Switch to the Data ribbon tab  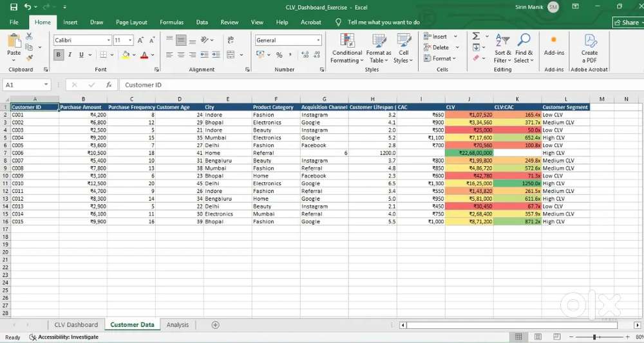(202, 22)
